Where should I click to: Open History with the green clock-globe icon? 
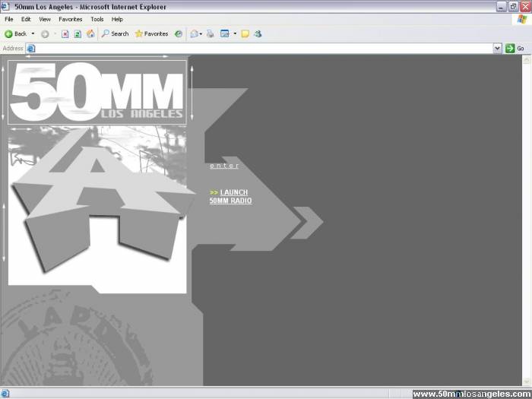pyautogui.click(x=179, y=33)
